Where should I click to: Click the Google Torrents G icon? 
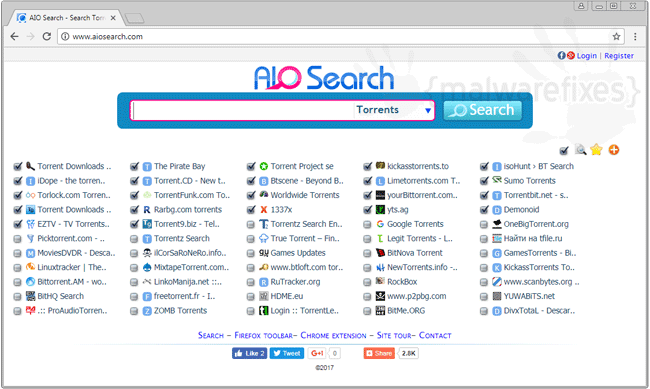pos(380,224)
